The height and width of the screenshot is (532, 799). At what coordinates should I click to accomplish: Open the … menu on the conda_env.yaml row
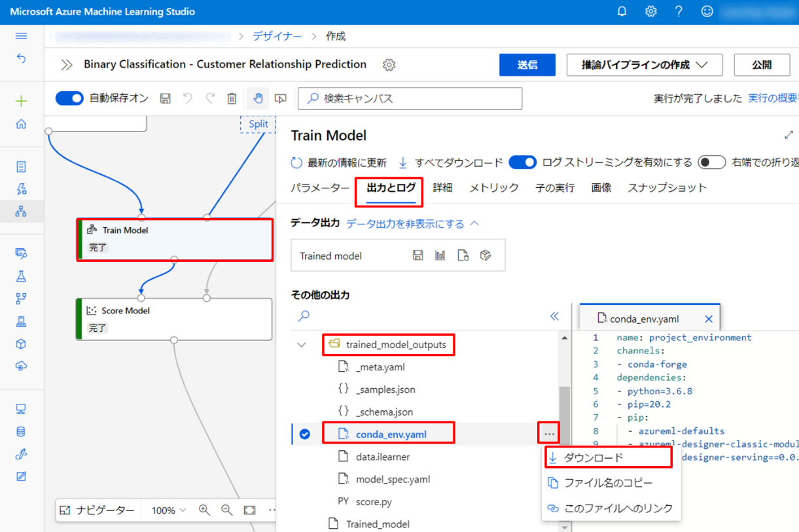(549, 434)
